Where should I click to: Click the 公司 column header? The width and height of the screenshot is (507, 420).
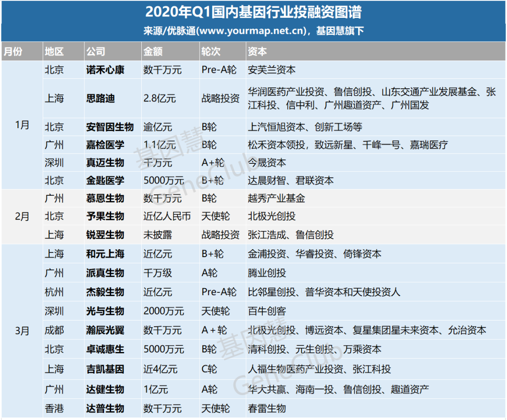pyautogui.click(x=95, y=52)
